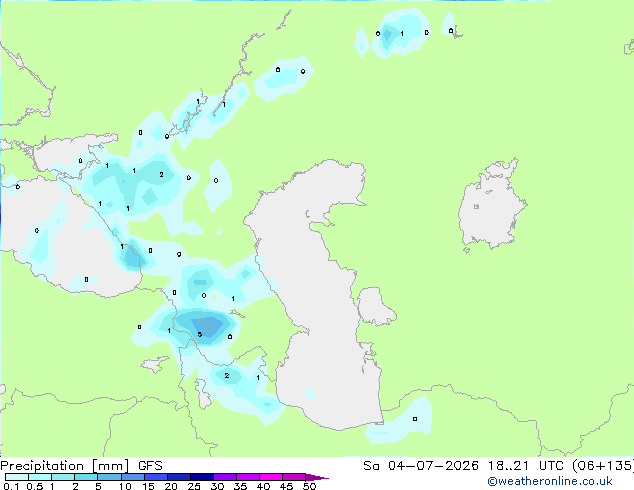The width and height of the screenshot is (634, 490).
Task: Select the 10–15 mm legend swatch
Action: point(132,477)
